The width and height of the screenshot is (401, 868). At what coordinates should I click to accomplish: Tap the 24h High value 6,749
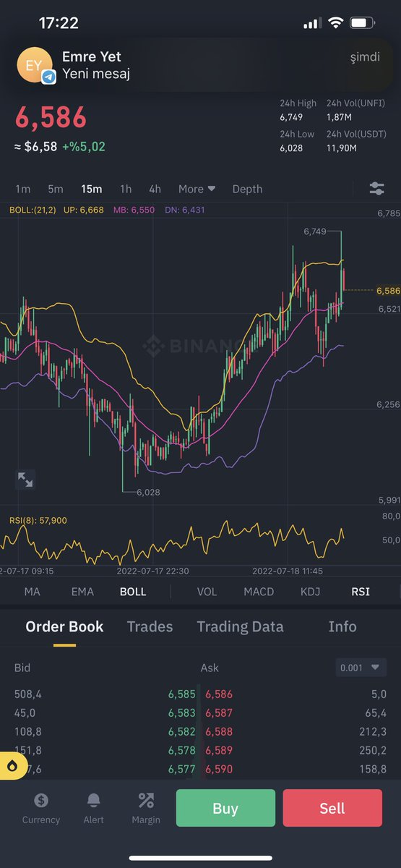click(x=291, y=117)
